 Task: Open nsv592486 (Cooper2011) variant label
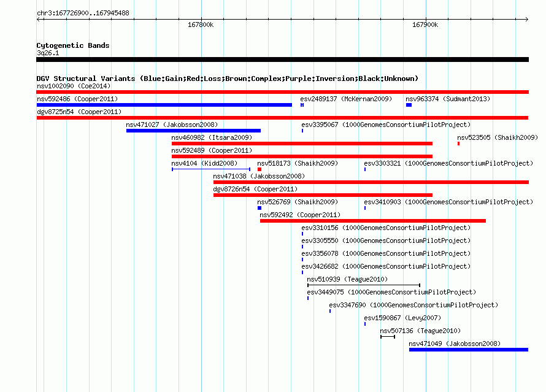pyautogui.click(x=77, y=99)
